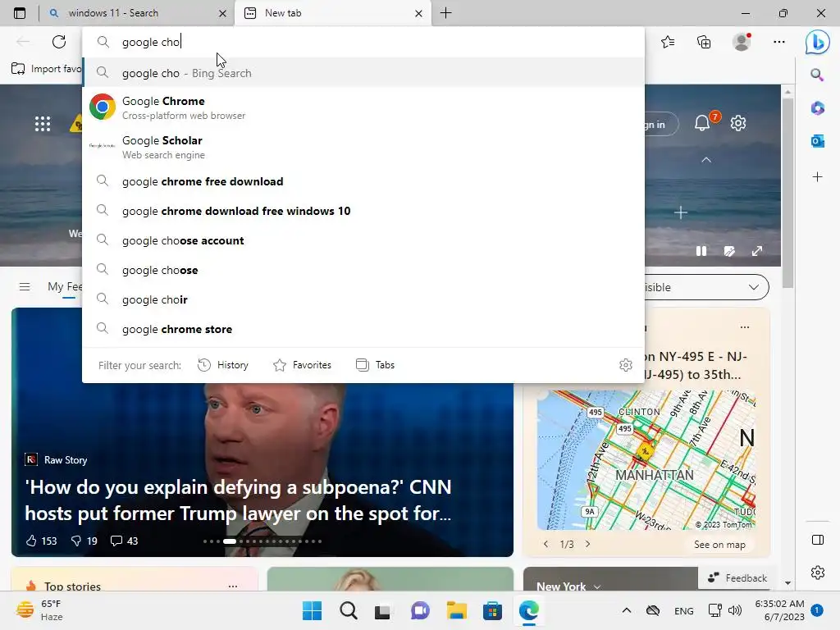Toggle the sidebar visibility icon
Image resolution: width=840 pixels, height=630 pixels.
(x=818, y=540)
